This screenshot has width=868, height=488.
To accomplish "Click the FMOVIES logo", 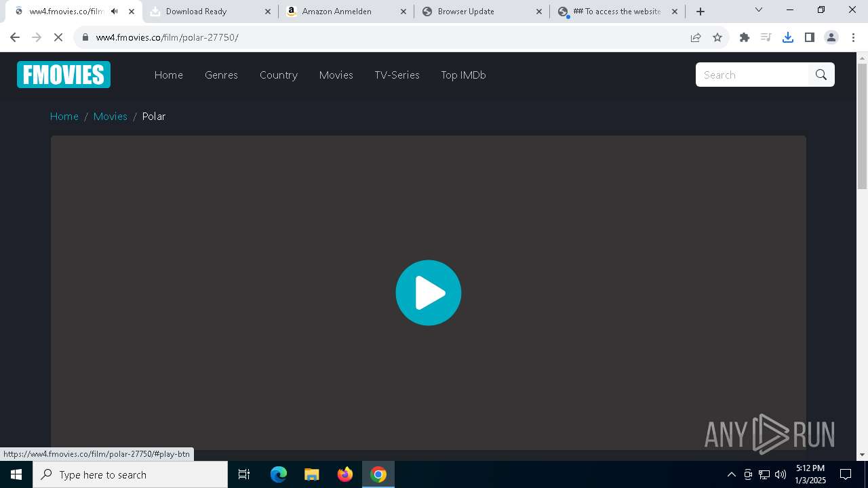I will click(x=64, y=75).
